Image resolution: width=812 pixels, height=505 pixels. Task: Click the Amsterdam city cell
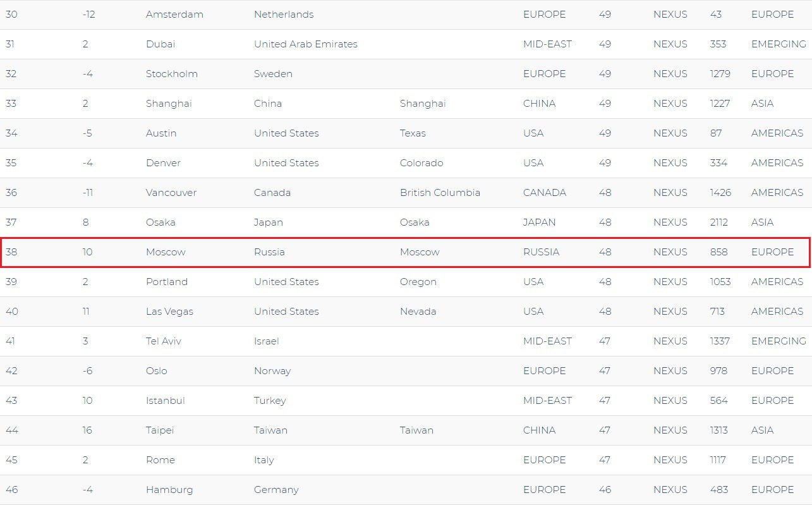tap(174, 15)
